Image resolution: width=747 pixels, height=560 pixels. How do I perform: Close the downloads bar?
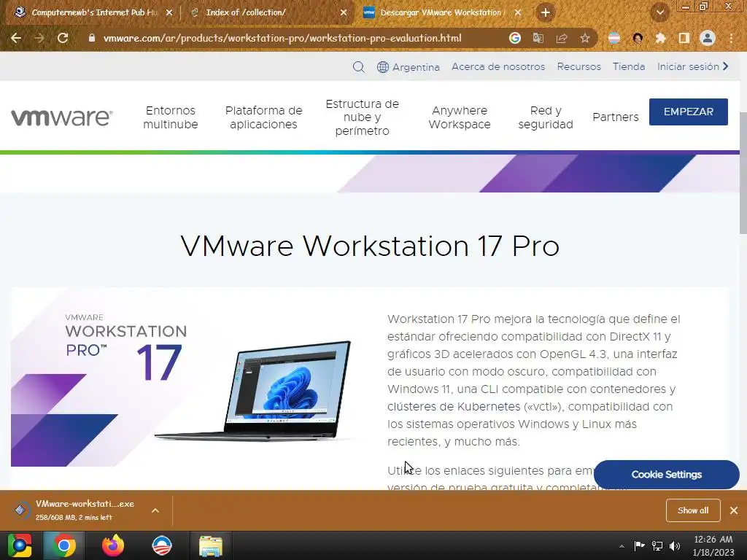[734, 510]
